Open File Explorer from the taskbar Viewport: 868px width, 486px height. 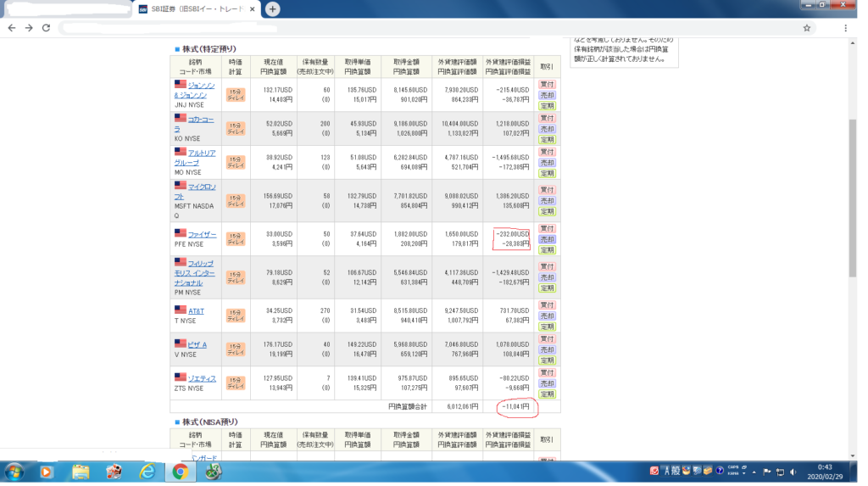coord(81,472)
